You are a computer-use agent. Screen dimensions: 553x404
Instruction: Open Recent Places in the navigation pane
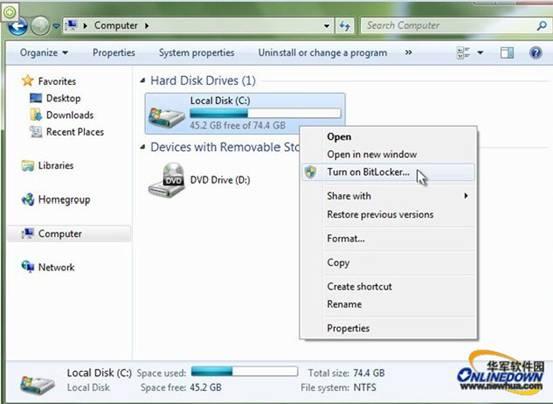click(75, 132)
